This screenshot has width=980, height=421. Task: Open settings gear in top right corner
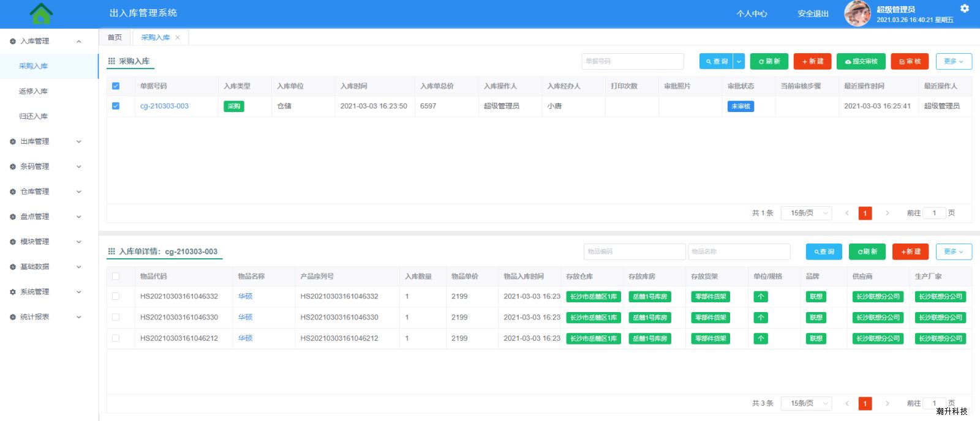point(965,9)
